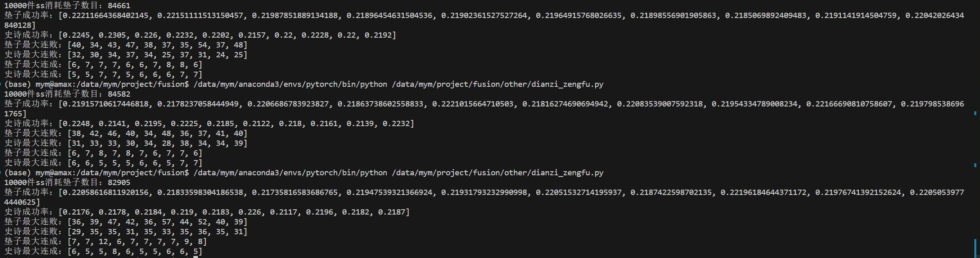The width and height of the screenshot is (980, 258).
Task: Click the 垫子最大连成 line containing 12
Action: click(106, 242)
